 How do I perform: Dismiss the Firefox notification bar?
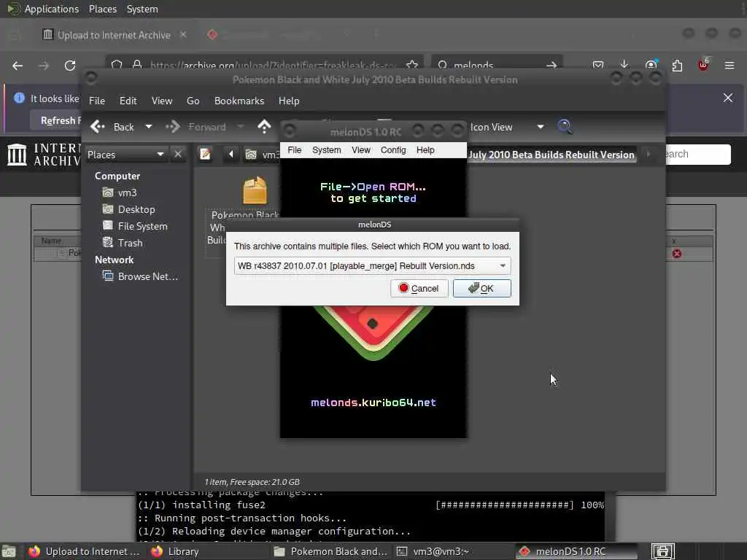tap(728, 98)
